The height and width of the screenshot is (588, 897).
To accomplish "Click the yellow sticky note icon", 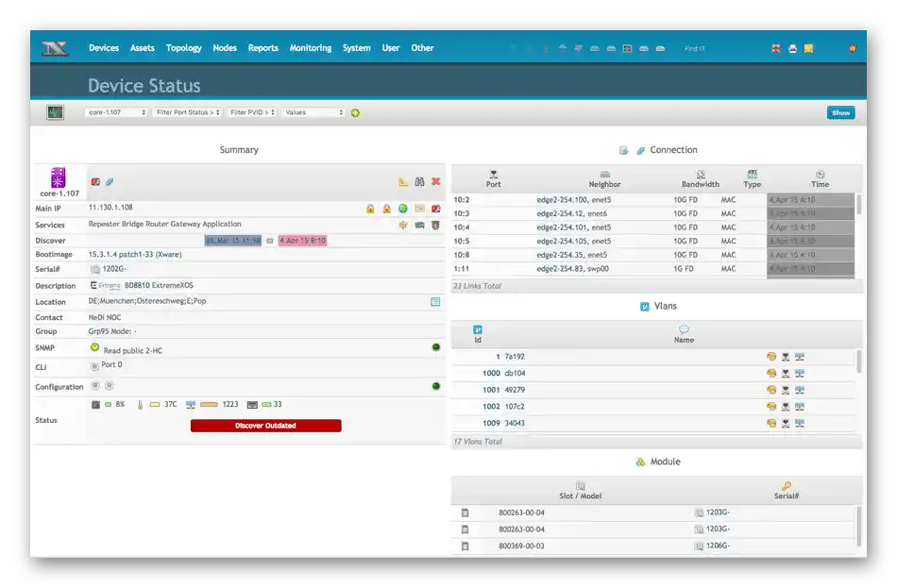I will (x=808, y=49).
